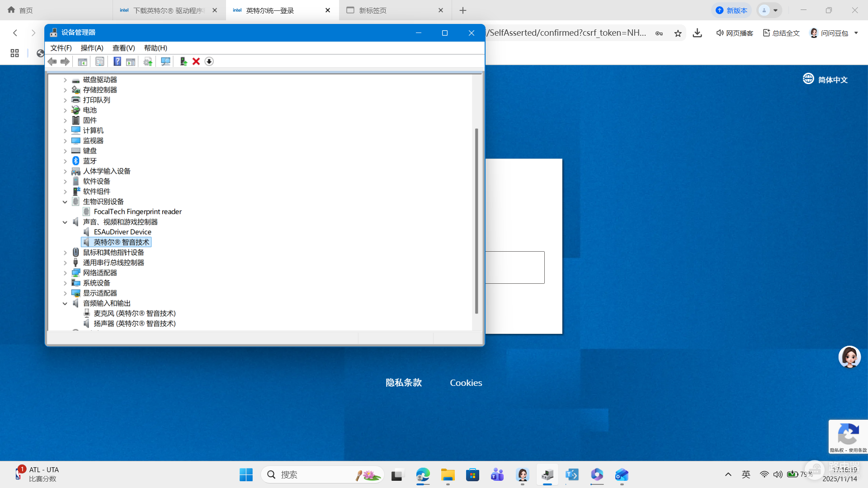
Task: Select 麦克风 (英特尔® 智音技术) device
Action: 135,314
